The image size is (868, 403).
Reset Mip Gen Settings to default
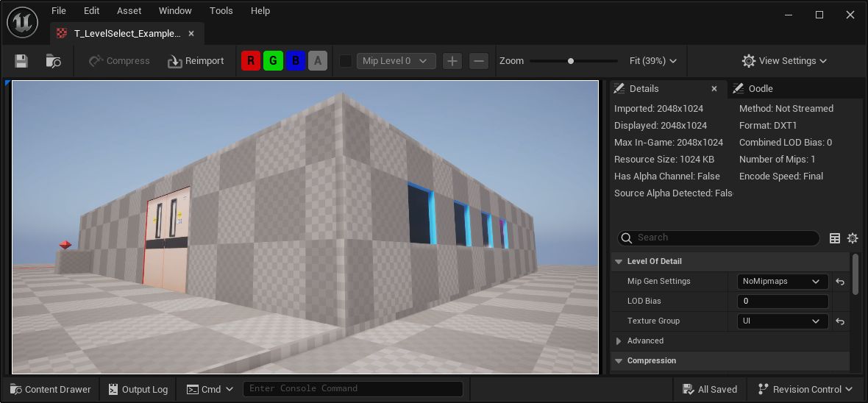tap(840, 282)
